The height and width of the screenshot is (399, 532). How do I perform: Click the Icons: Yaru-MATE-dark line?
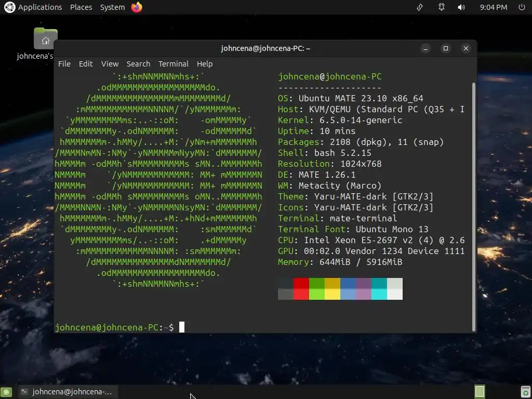355,207
